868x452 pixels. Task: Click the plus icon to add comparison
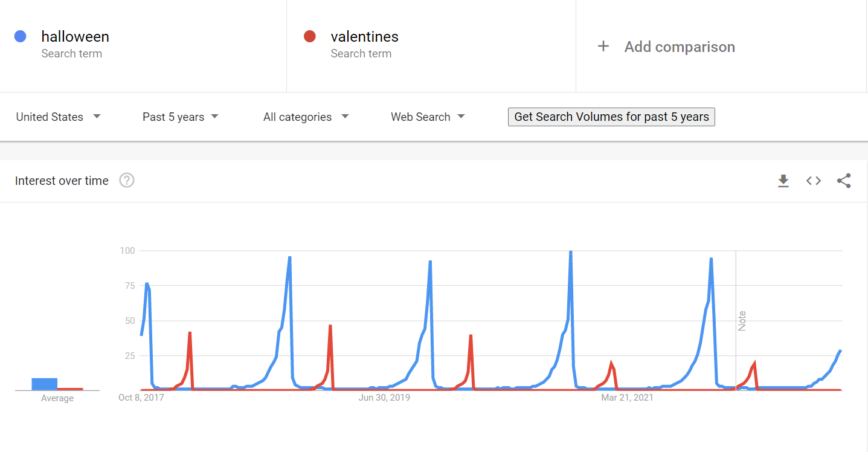coord(603,47)
